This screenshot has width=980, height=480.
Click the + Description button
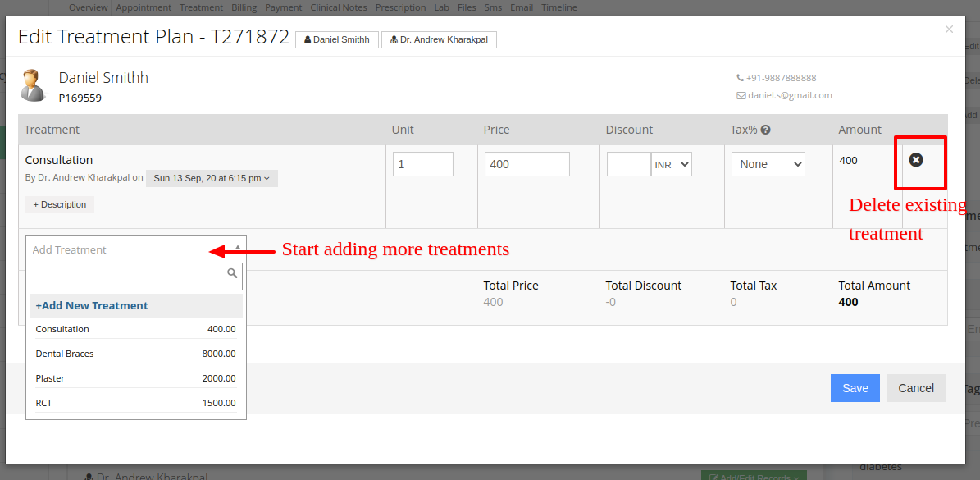click(60, 204)
